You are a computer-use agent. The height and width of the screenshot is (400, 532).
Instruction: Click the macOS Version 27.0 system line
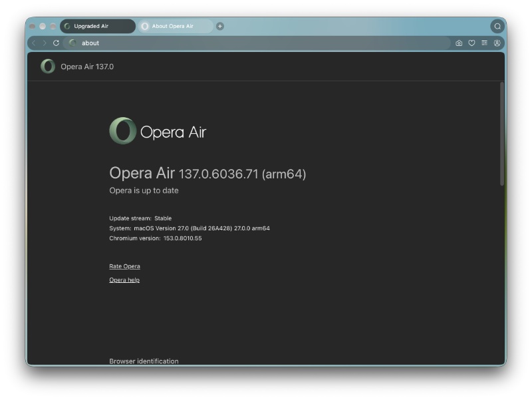tap(190, 228)
